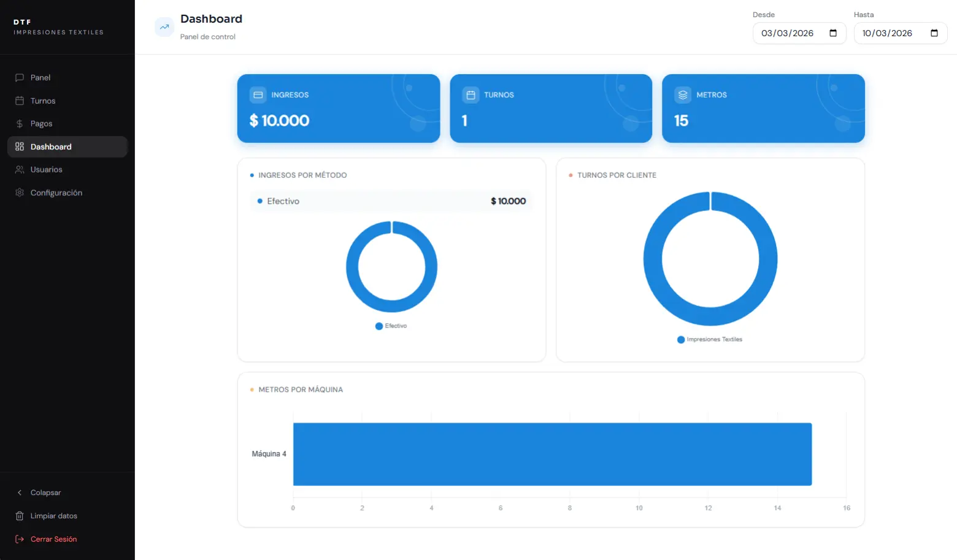Collapse the sidebar with Colapsar chevron

(20, 493)
